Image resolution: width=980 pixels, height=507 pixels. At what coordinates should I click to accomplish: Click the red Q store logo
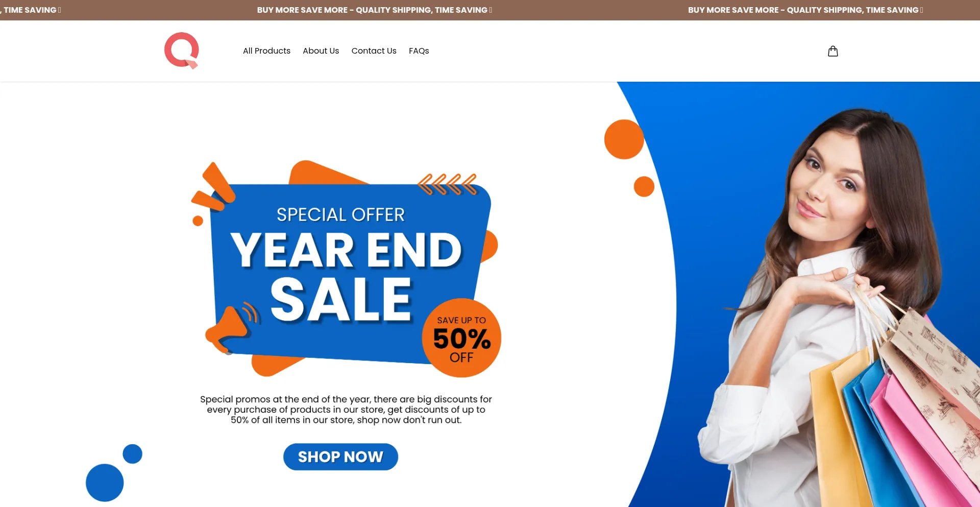[x=182, y=51]
